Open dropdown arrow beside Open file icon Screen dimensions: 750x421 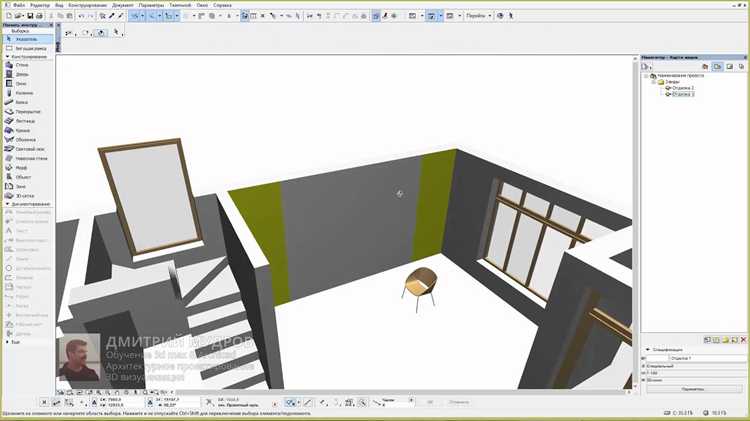pos(23,16)
